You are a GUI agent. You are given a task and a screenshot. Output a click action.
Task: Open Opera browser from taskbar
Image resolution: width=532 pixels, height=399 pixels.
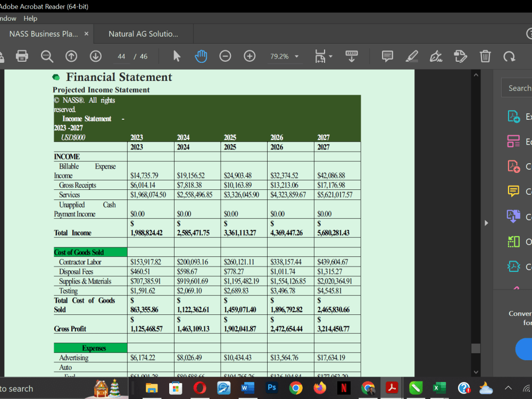coord(200,388)
